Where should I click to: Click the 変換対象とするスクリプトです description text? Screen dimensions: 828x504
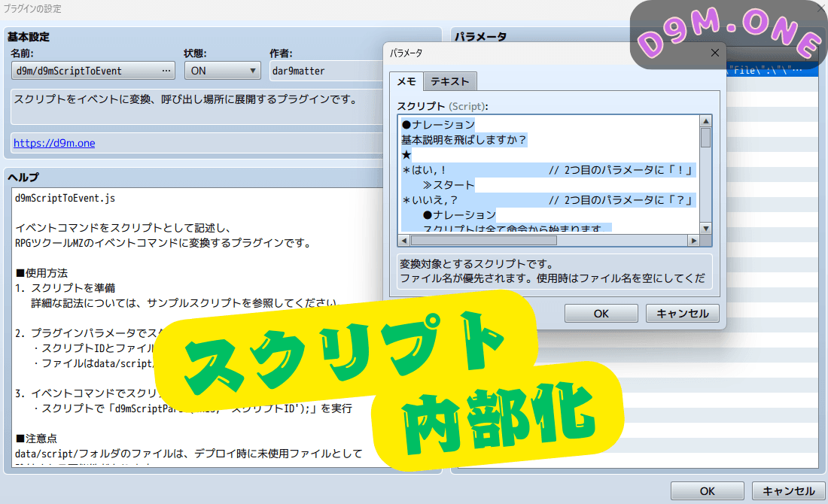coord(476,264)
